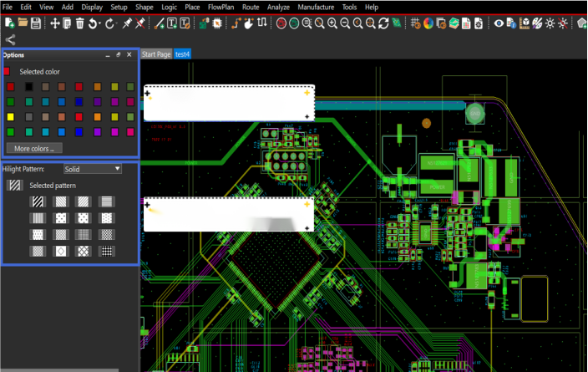Toggle the crossed-out sun highlight icon
Image resolution: width=588 pixels, height=372 pixels.
(563, 23)
